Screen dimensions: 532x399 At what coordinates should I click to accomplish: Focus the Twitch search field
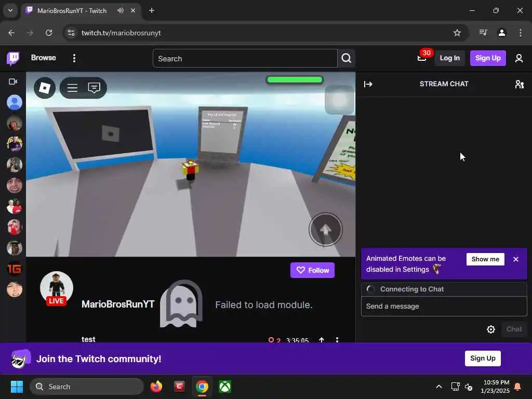click(245, 58)
